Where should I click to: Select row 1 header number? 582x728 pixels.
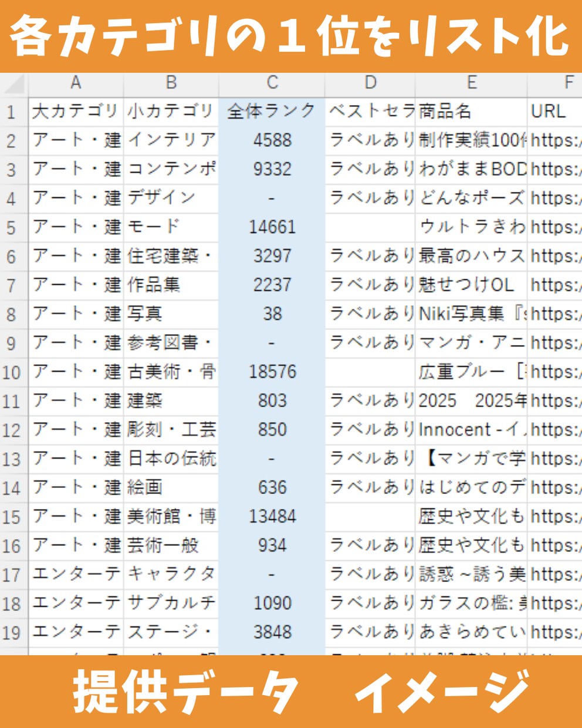tap(14, 112)
